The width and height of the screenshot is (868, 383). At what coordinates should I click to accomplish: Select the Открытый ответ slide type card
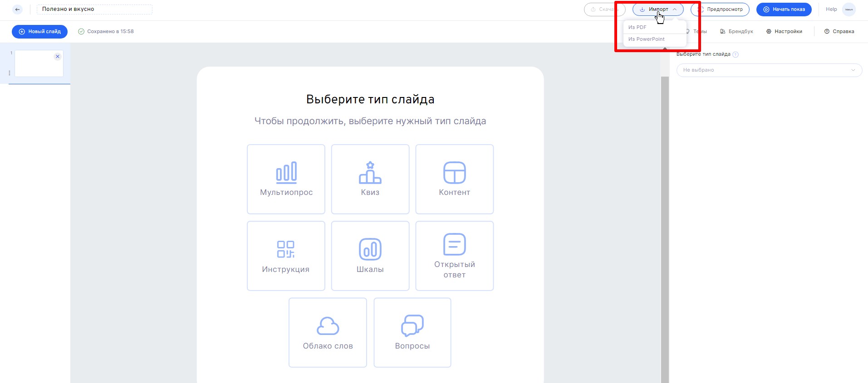click(x=454, y=256)
